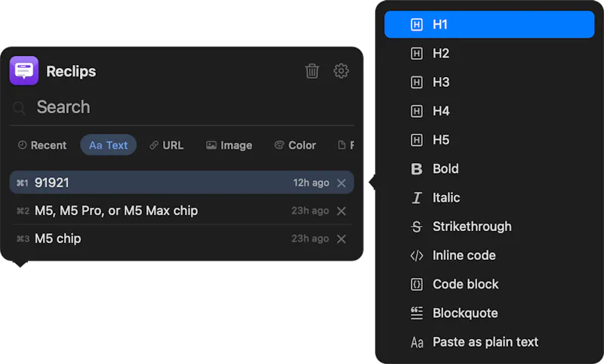Image resolution: width=604 pixels, height=364 pixels.
Task: Select clip M5, M5 Pro, or M5 Max chip
Action: (181, 211)
